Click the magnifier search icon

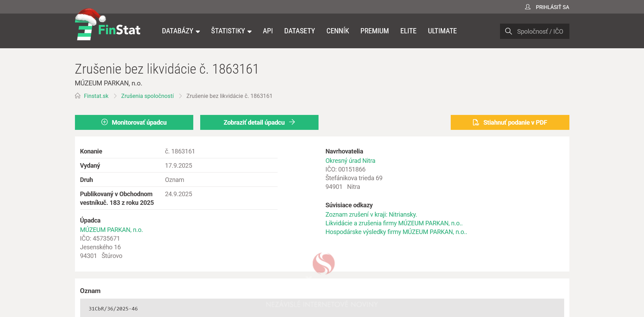[x=508, y=31]
